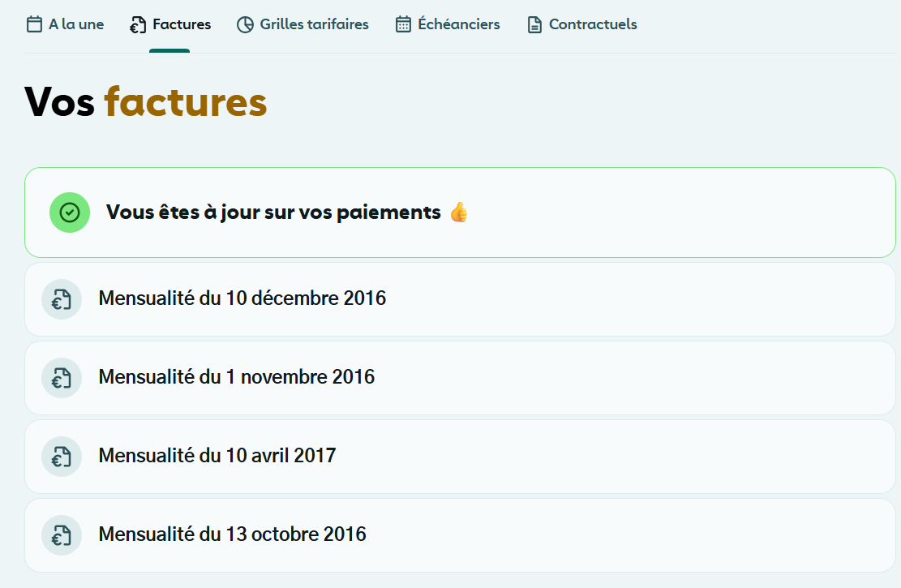Open Mensualité du 10 décembre 2016

tap(242, 298)
